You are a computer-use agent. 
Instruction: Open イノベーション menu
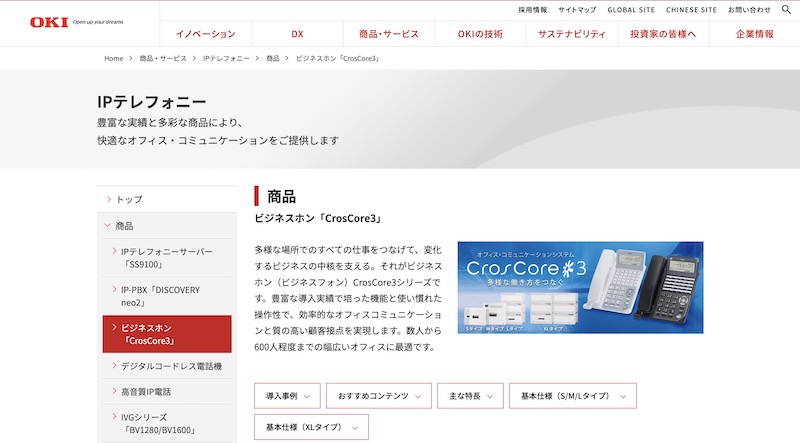coord(206,34)
